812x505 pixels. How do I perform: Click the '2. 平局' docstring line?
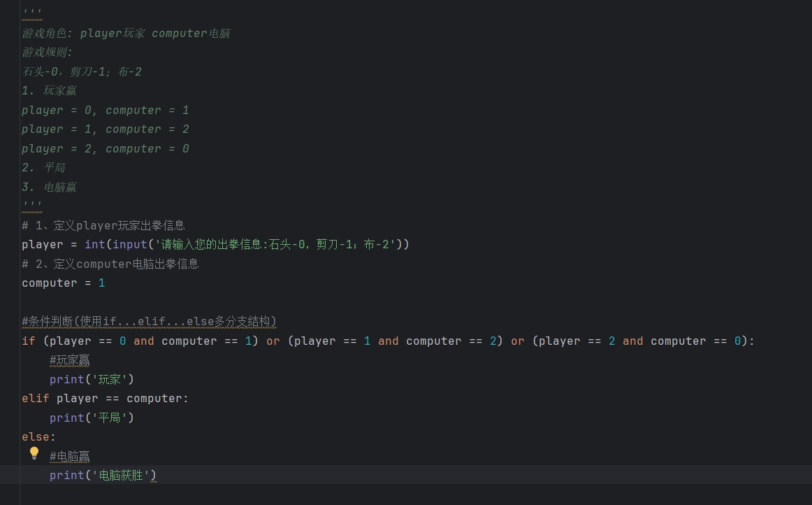click(43, 167)
